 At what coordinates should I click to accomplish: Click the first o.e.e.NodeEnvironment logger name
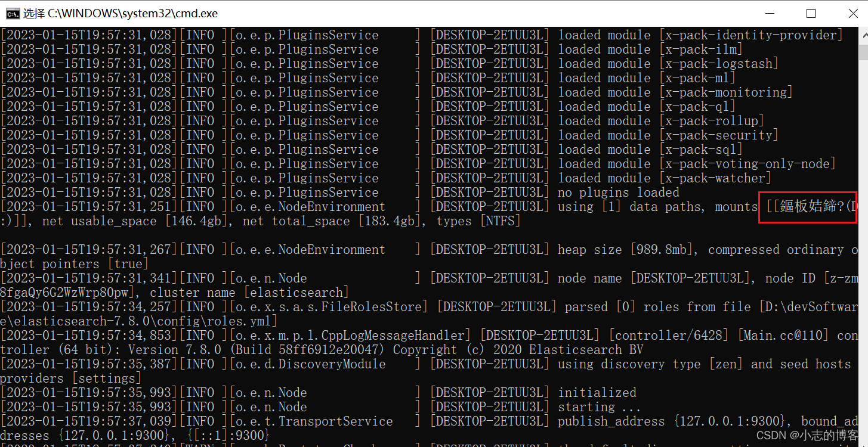(311, 207)
